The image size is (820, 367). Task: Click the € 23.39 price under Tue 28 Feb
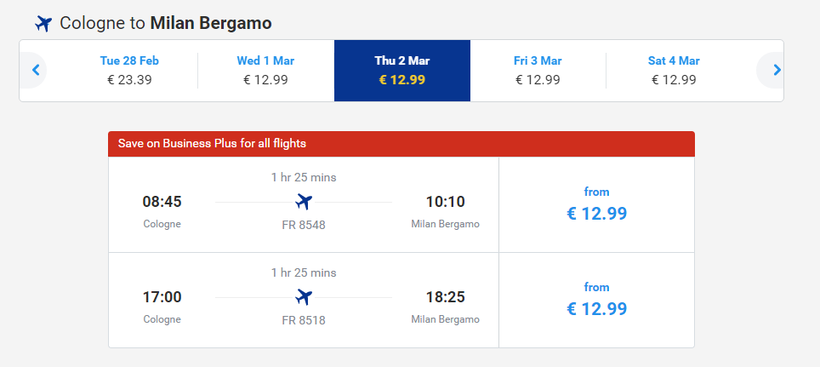[130, 80]
